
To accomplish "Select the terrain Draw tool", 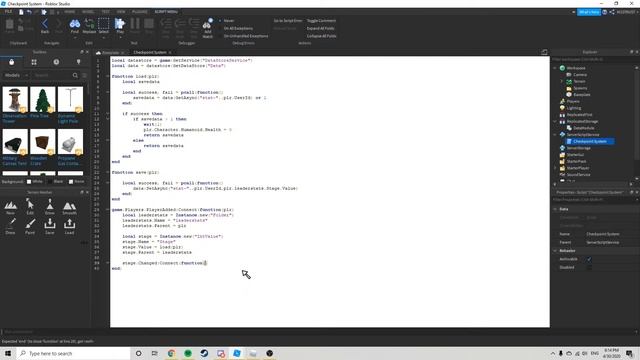I will pos(11,226).
